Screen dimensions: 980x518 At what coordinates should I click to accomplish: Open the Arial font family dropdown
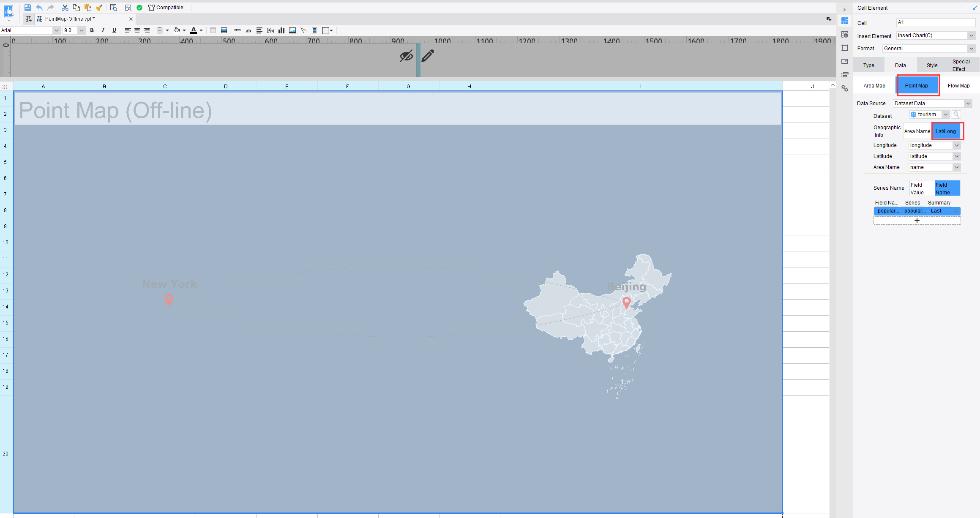pyautogui.click(x=56, y=30)
